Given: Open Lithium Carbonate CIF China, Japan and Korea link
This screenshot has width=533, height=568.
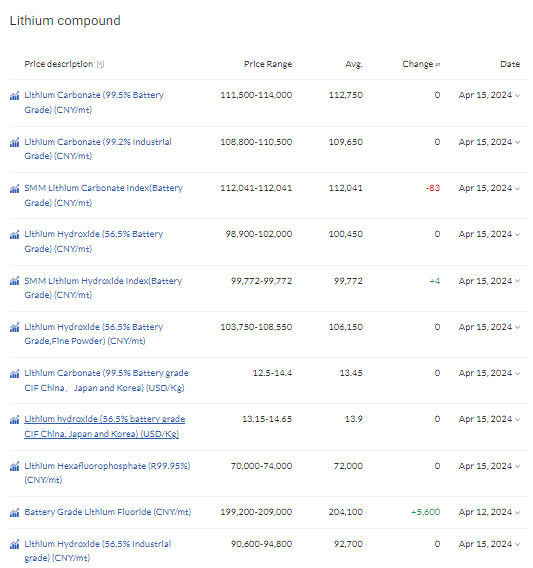Looking at the screenshot, I should [107, 380].
